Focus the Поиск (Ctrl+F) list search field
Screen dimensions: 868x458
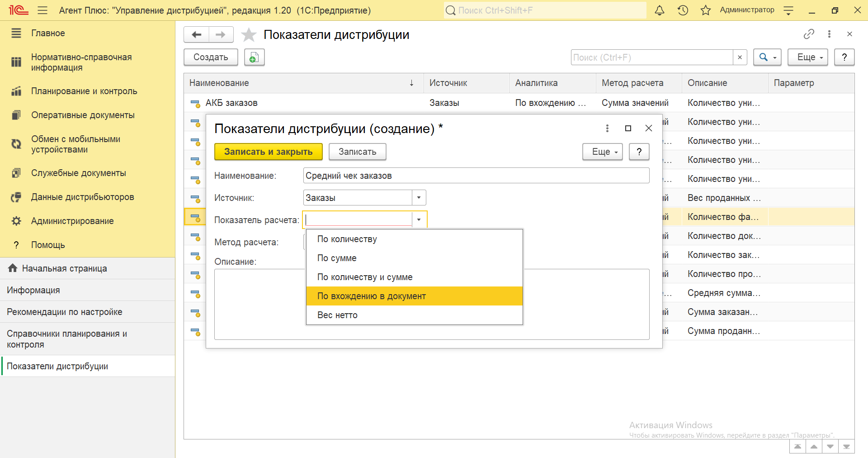pyautogui.click(x=651, y=57)
